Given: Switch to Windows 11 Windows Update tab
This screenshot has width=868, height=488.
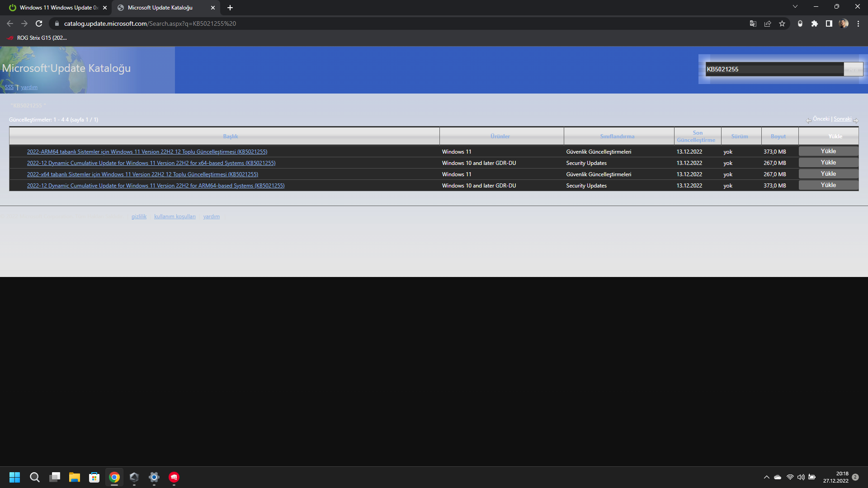Looking at the screenshot, I should click(57, 8).
